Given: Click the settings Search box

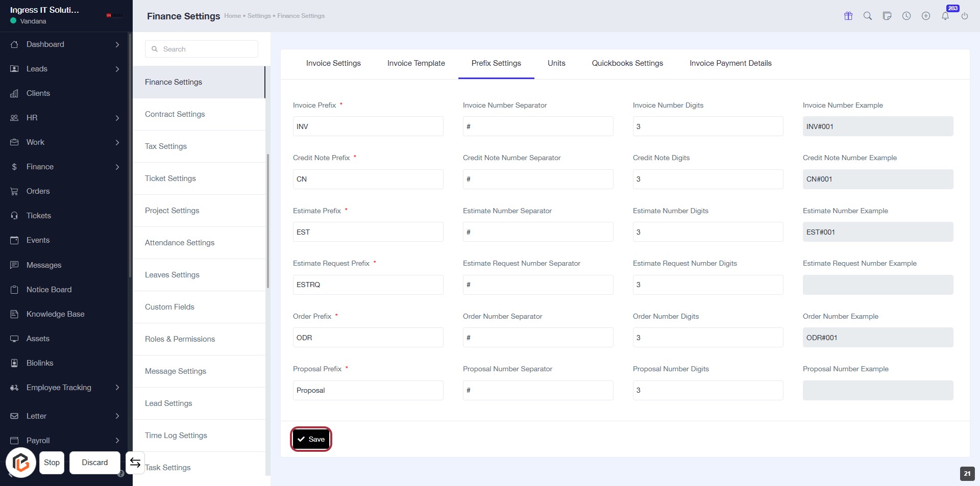Looking at the screenshot, I should (202, 49).
